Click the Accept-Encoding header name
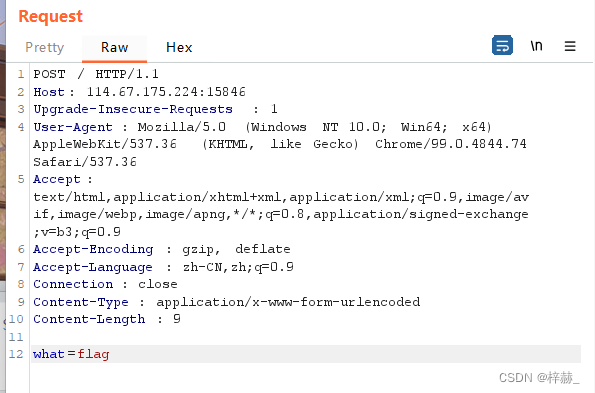The image size is (595, 393). click(x=93, y=249)
